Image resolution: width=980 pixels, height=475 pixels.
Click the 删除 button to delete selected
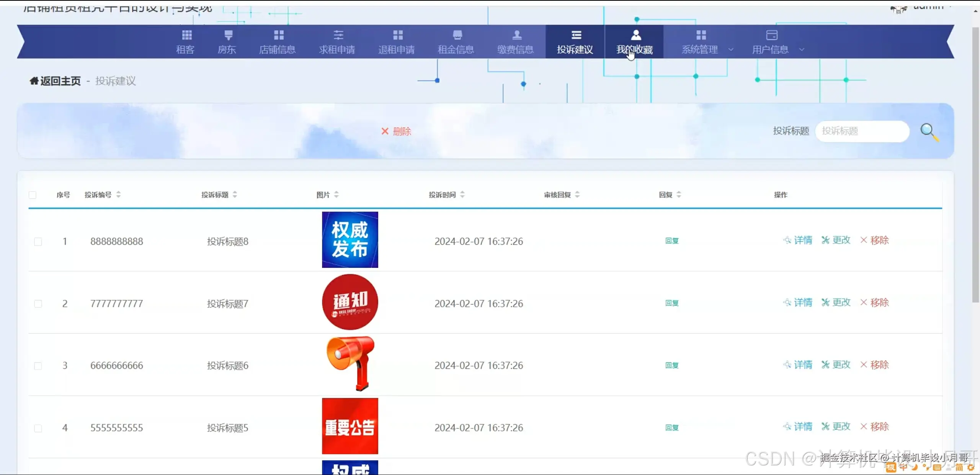[x=396, y=131]
